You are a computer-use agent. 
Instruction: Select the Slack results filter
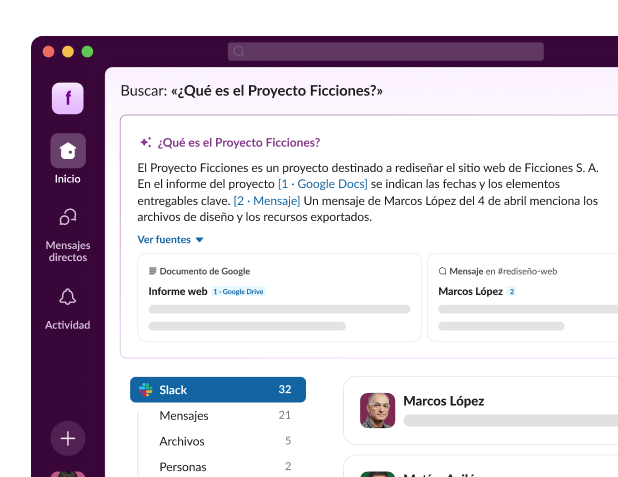point(218,390)
